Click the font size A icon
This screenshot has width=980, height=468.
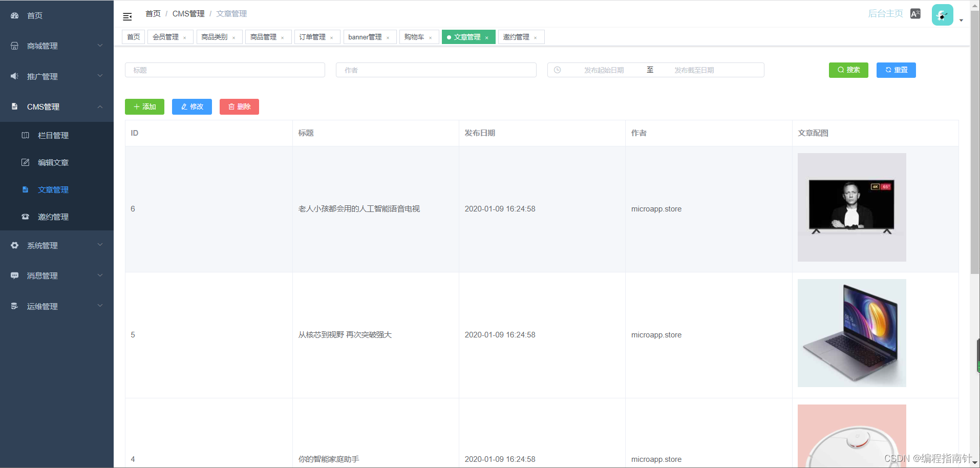click(915, 14)
